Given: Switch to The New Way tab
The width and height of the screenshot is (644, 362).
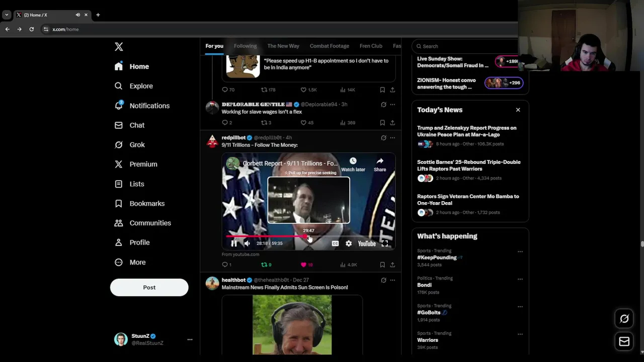Looking at the screenshot, I should (283, 46).
